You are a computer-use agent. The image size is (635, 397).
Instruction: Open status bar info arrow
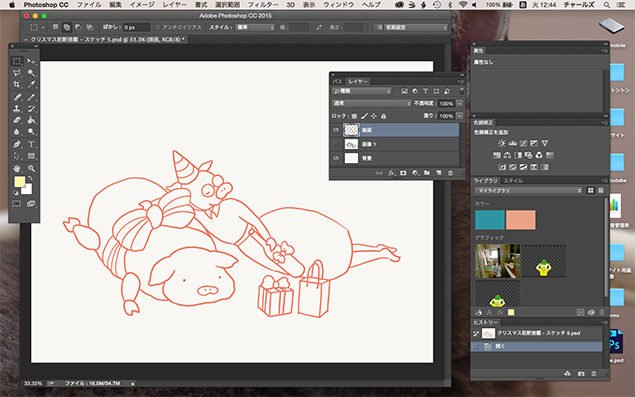132,383
